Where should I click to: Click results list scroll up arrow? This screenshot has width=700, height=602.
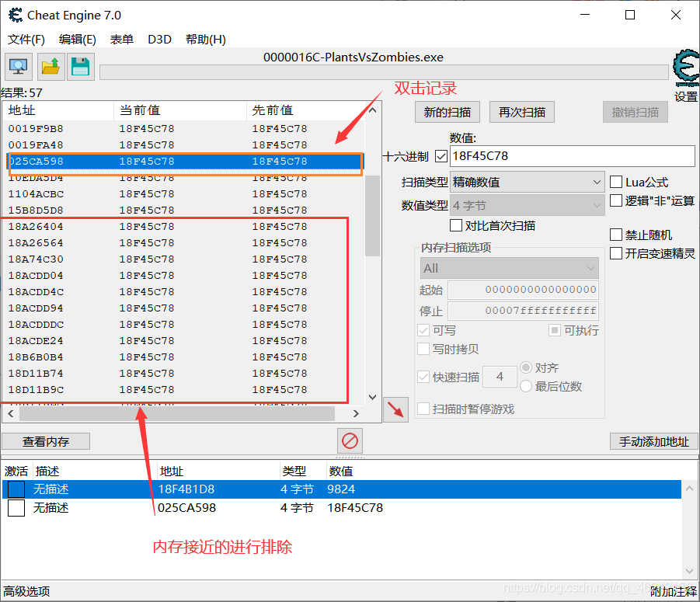373,110
